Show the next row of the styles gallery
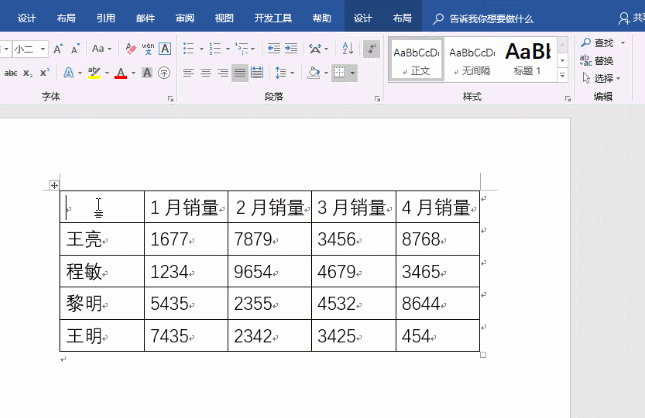Screen dimensions: 645x418 (563, 60)
